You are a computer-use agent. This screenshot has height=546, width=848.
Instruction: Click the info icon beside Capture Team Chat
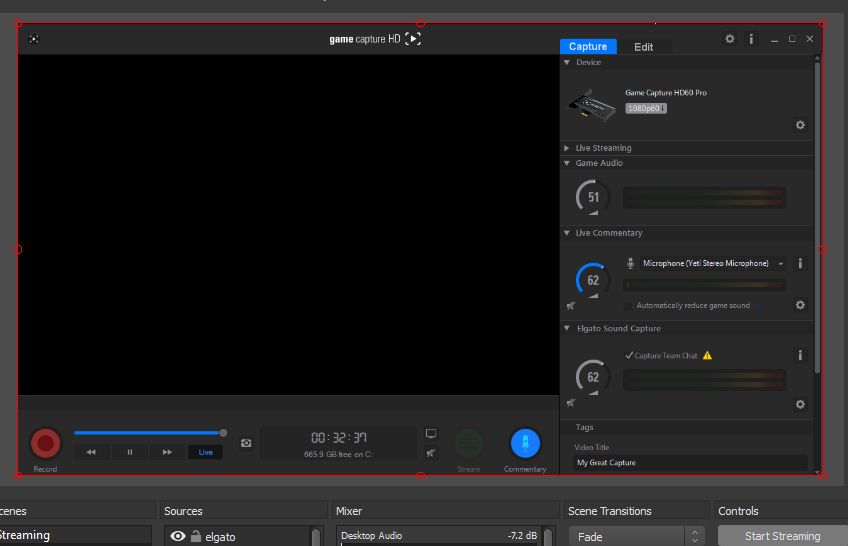[800, 355]
